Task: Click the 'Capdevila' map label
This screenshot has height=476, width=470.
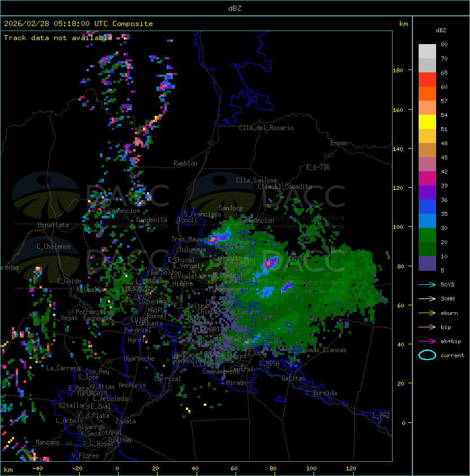Action: click(x=151, y=219)
